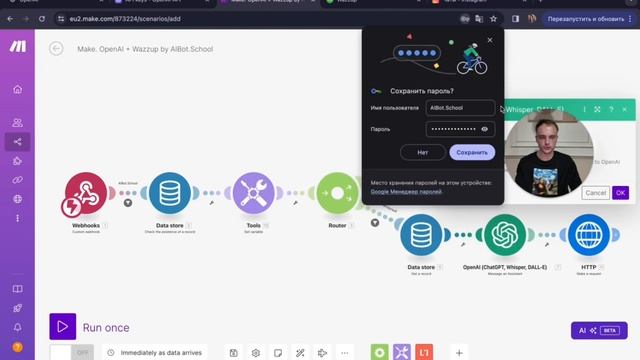Click 'Сохранить' to save password
The image size is (640, 360).
coord(472,152)
